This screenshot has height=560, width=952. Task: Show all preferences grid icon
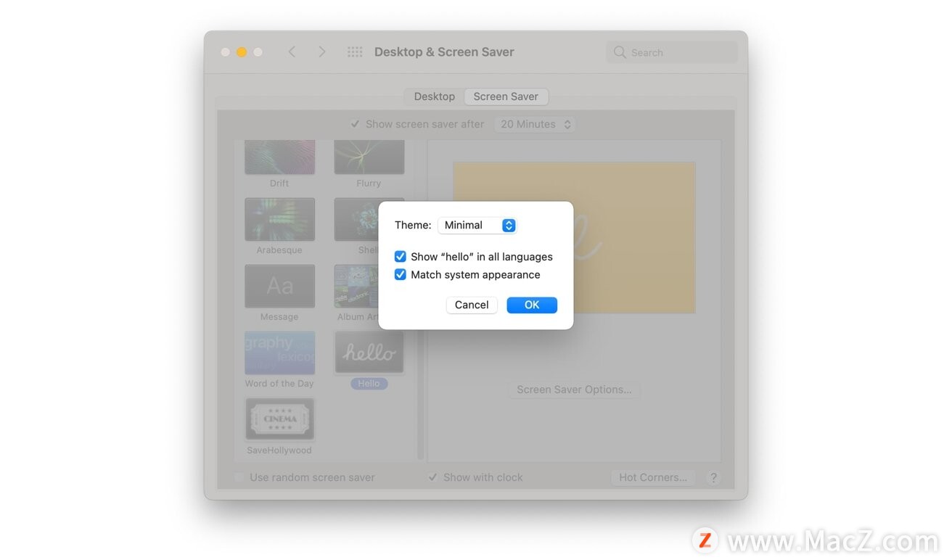pyautogui.click(x=355, y=52)
